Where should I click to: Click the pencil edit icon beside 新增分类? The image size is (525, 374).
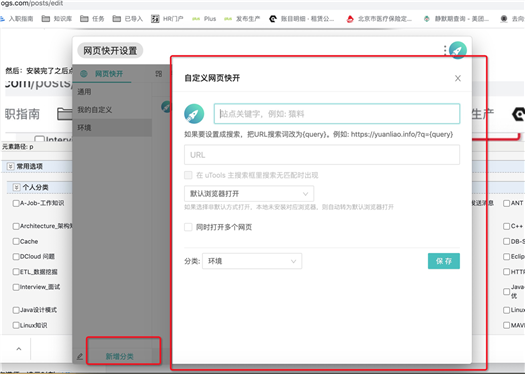80,356
